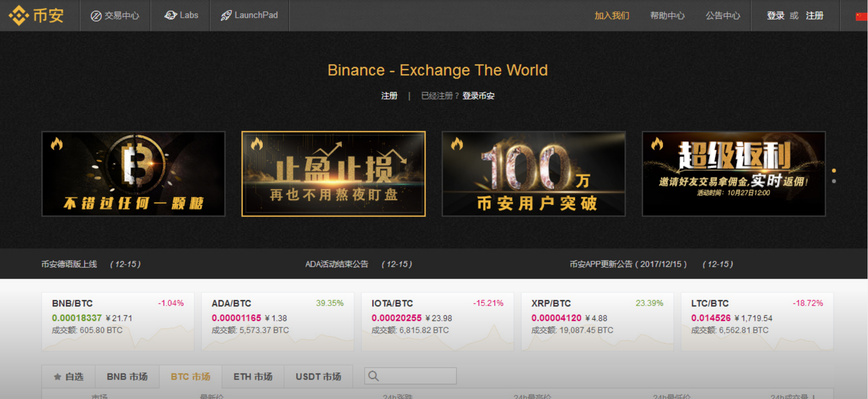Click the Binance 币安 logo
This screenshot has width=868, height=399.
36,15
